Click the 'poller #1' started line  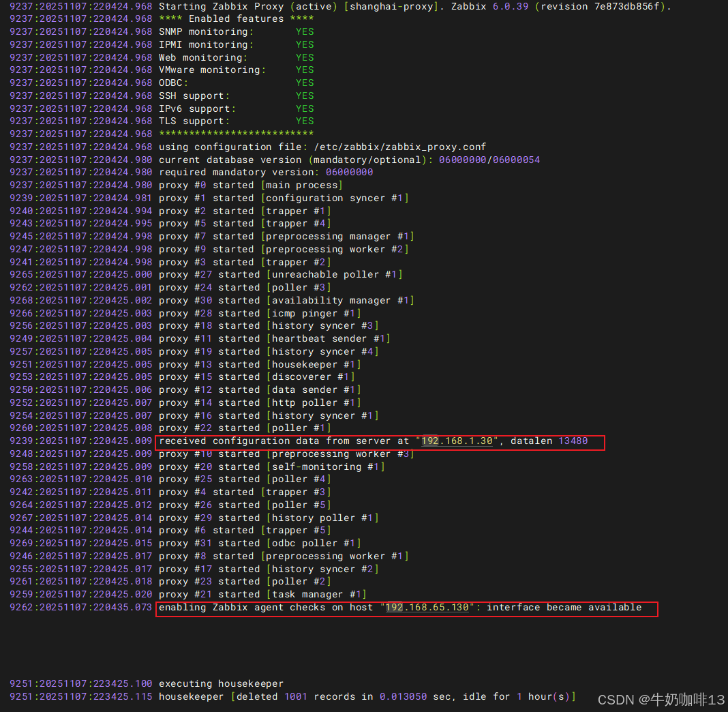[x=170, y=428]
